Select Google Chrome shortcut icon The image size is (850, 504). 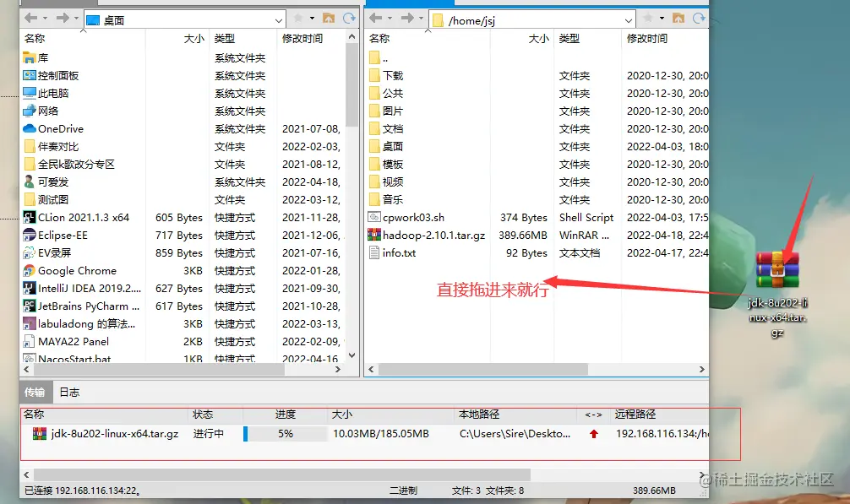tap(30, 271)
